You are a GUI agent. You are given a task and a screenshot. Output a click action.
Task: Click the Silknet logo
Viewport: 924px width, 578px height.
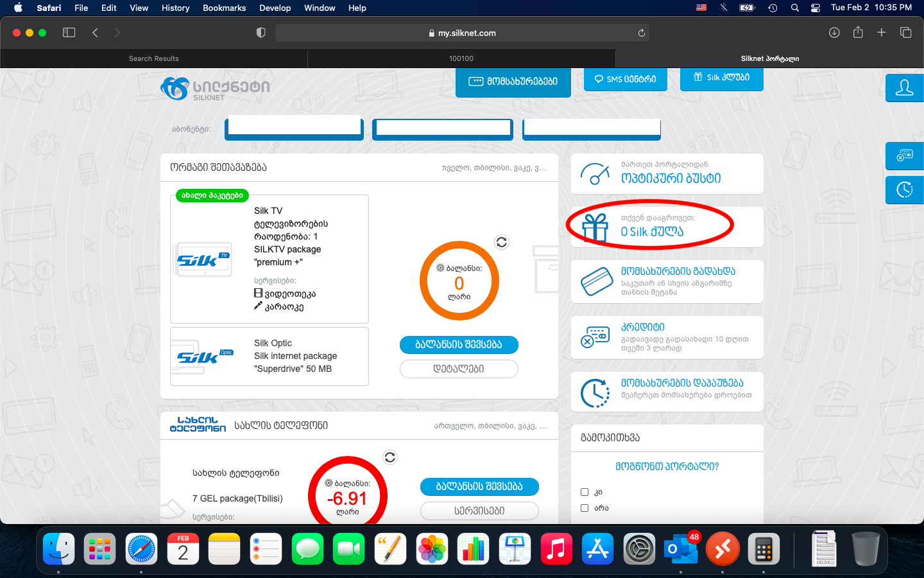click(x=215, y=89)
